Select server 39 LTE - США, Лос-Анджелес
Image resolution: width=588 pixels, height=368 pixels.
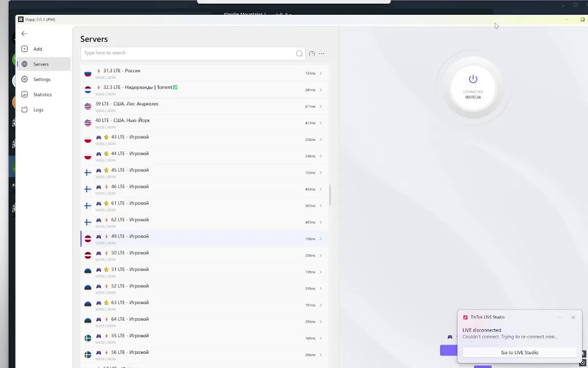coord(204,106)
